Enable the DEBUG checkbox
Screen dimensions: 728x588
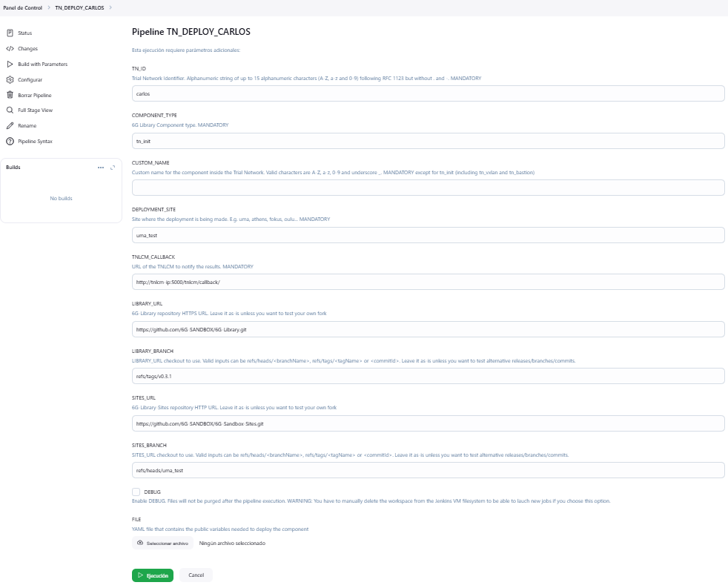pos(136,492)
